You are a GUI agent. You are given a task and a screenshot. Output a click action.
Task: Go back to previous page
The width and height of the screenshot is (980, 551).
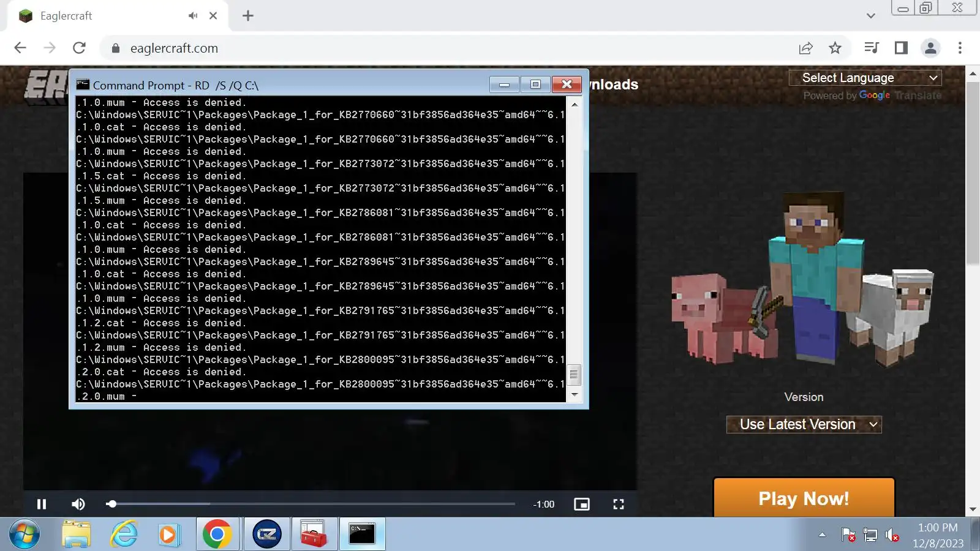pos(20,48)
